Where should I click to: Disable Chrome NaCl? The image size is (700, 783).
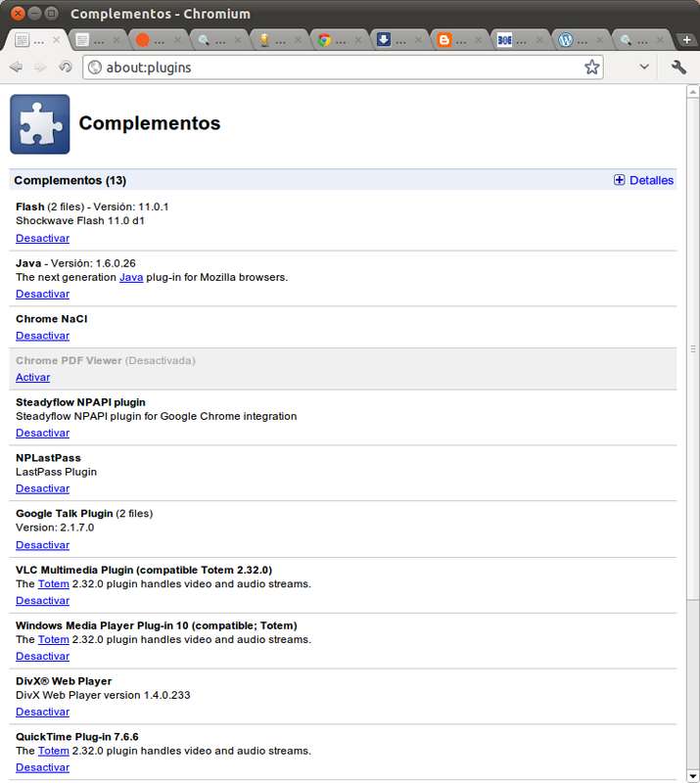42,336
